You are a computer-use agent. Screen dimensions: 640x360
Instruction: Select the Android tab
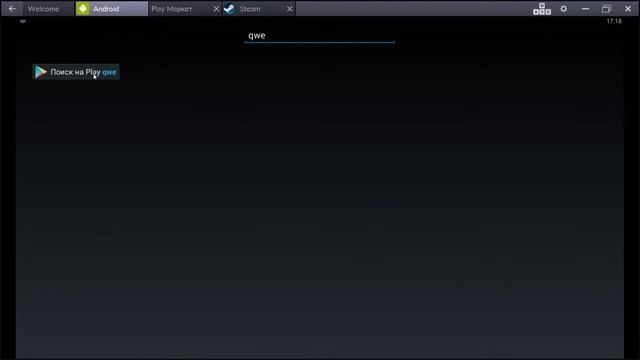(x=111, y=9)
